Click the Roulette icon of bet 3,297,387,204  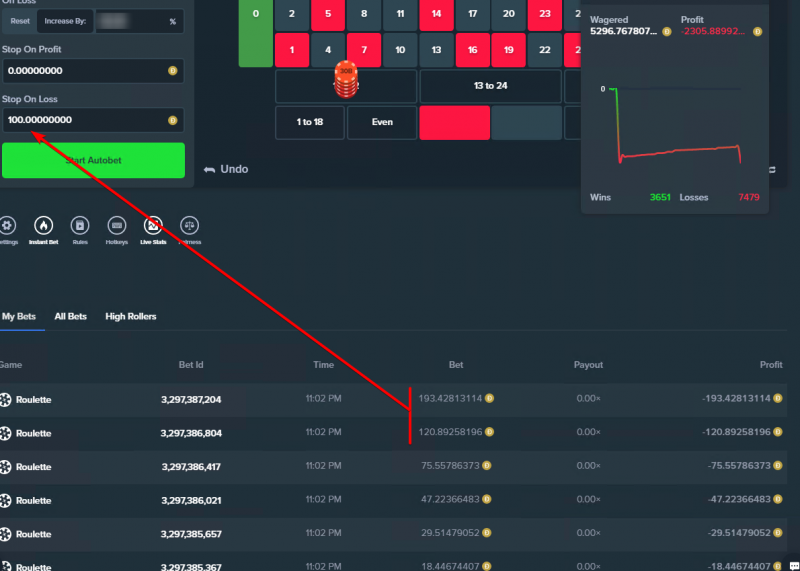[5, 400]
